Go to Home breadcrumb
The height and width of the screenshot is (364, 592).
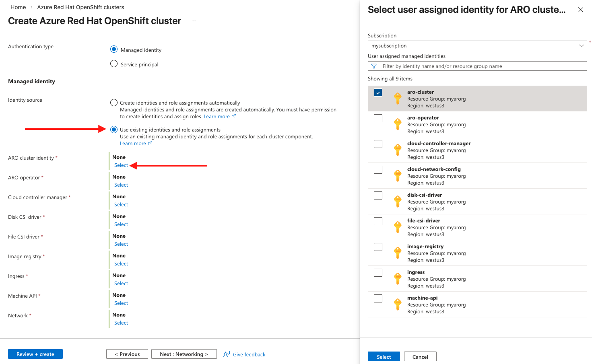pos(18,7)
